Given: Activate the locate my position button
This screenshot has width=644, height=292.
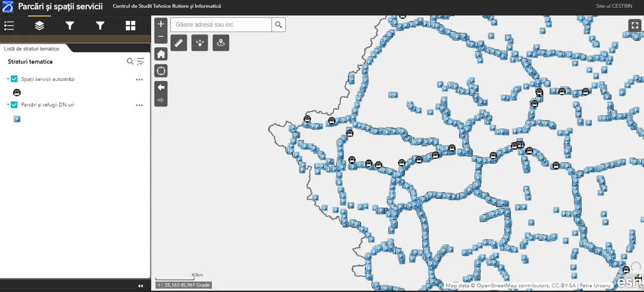Looking at the screenshot, I should pyautogui.click(x=161, y=71).
